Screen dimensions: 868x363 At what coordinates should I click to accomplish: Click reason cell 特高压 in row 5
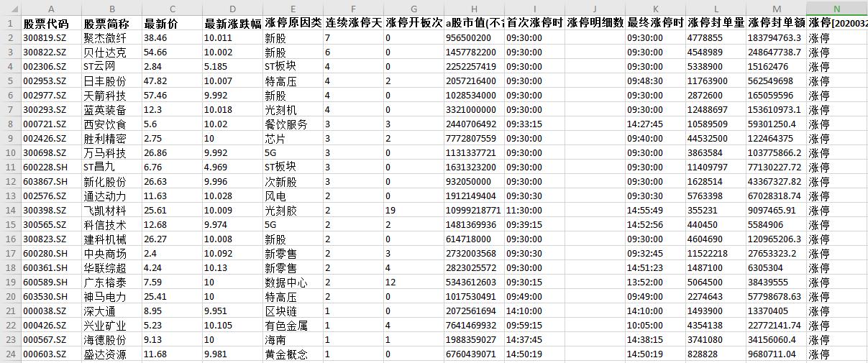(x=293, y=81)
